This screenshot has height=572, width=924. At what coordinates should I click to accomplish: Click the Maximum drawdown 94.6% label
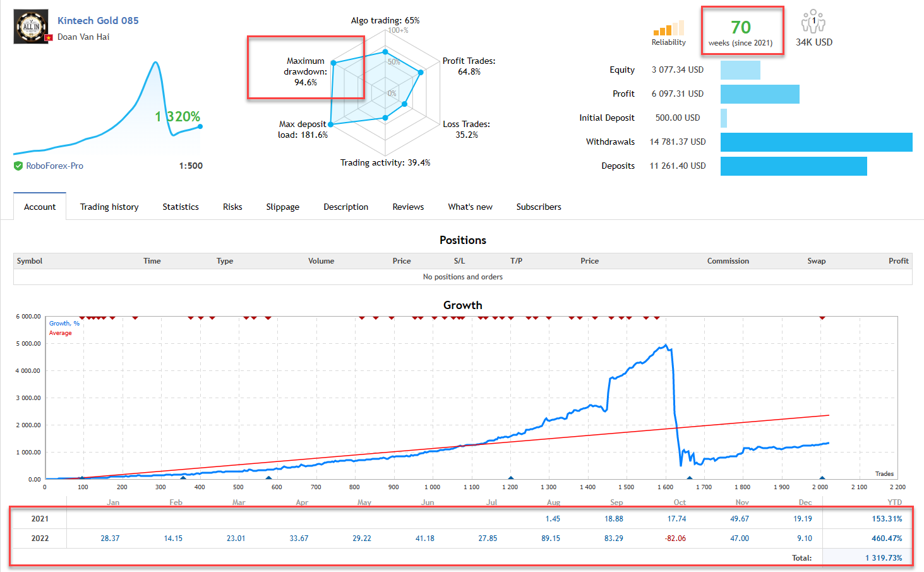click(306, 71)
